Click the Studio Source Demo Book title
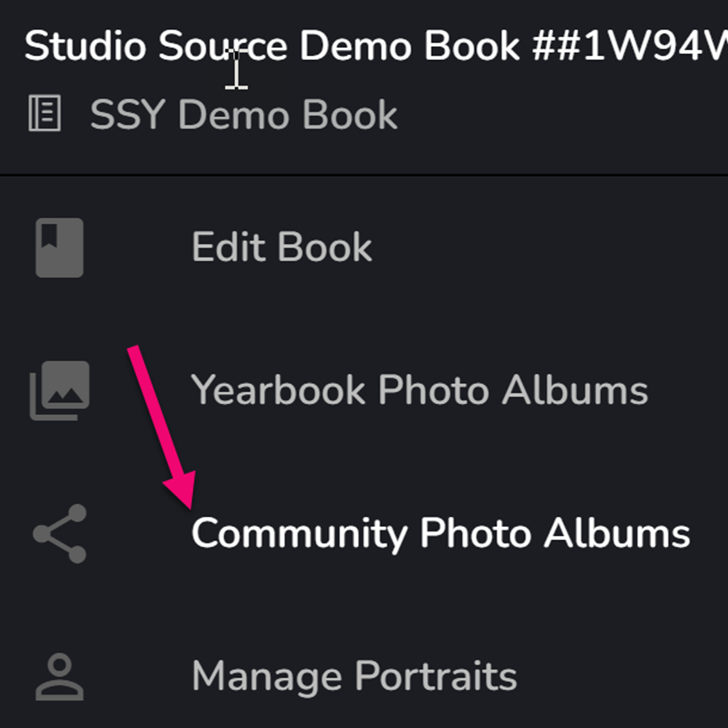 pyautogui.click(x=272, y=45)
